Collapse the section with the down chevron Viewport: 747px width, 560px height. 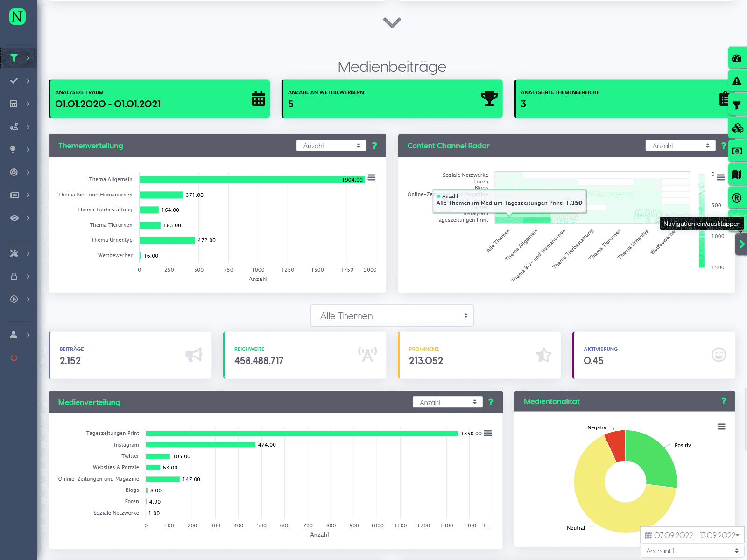tap(392, 22)
